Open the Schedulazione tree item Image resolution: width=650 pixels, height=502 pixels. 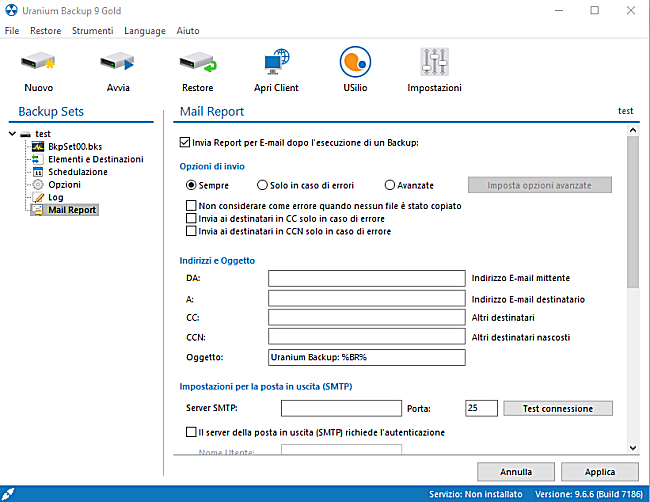point(78,172)
